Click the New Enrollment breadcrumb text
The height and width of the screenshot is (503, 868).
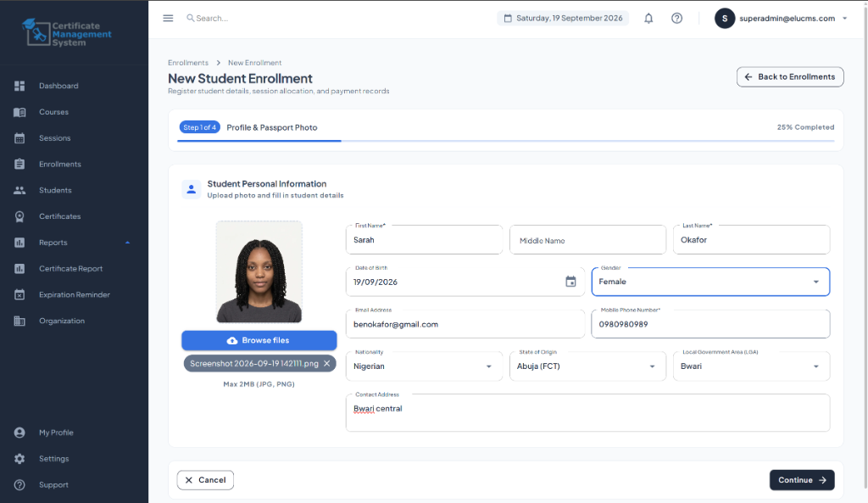(x=254, y=63)
